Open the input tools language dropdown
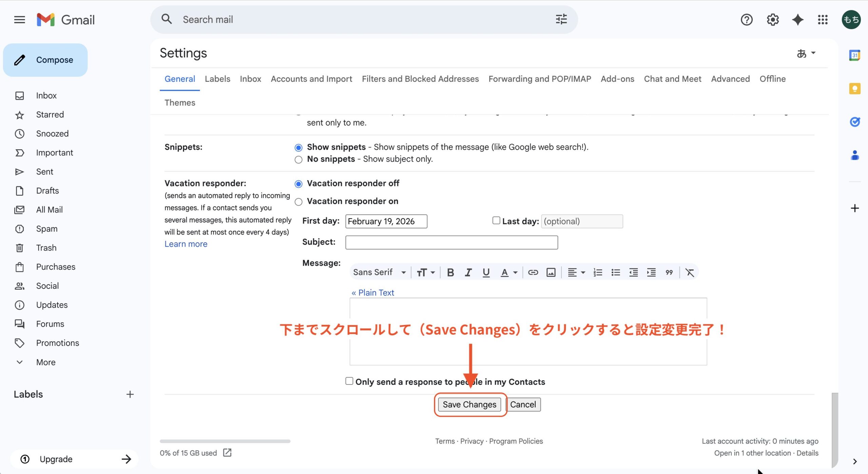Image resolution: width=868 pixels, height=474 pixels. 806,53
